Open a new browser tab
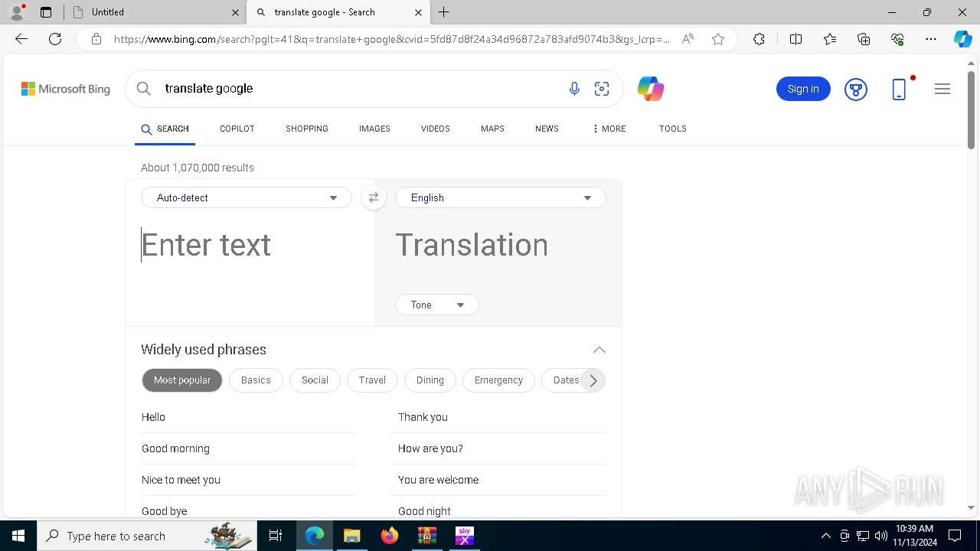The height and width of the screenshot is (551, 980). [444, 12]
